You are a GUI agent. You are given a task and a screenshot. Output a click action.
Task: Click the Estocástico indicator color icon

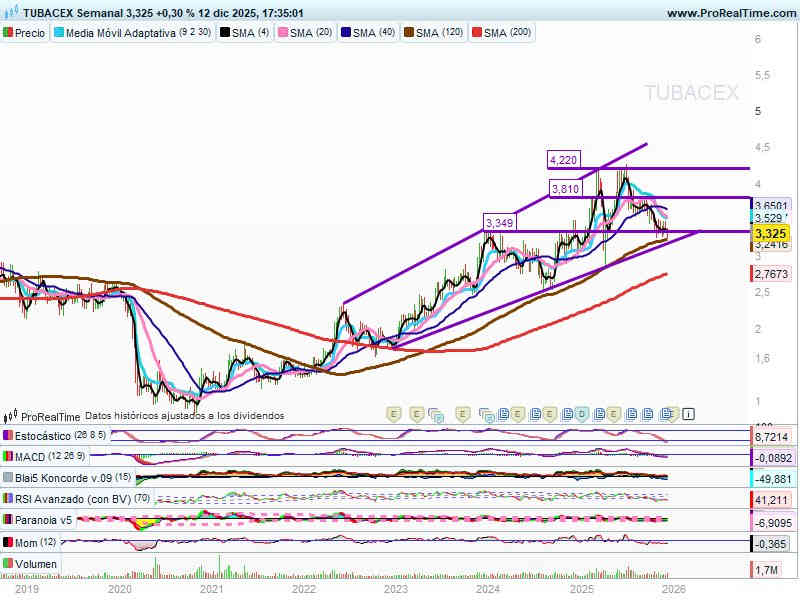coord(8,436)
